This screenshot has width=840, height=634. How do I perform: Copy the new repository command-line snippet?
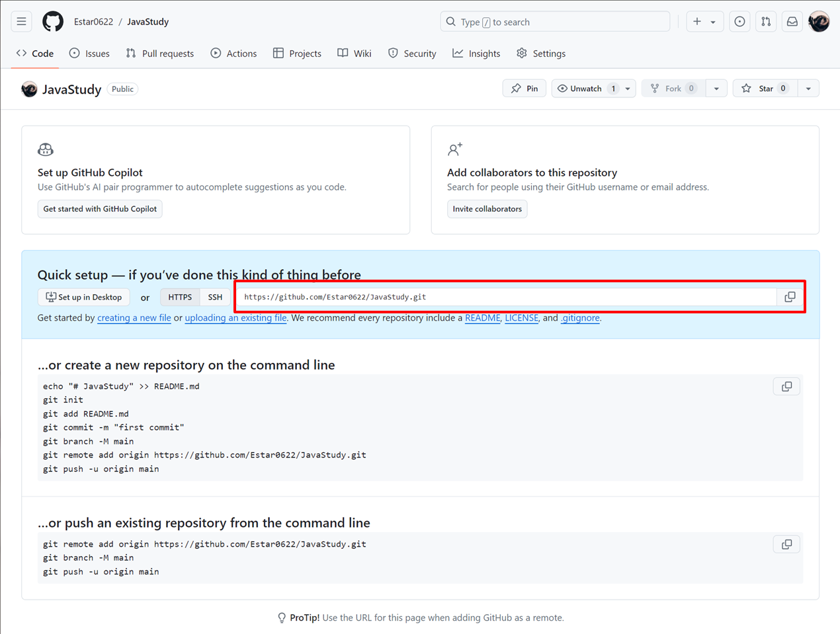[786, 386]
